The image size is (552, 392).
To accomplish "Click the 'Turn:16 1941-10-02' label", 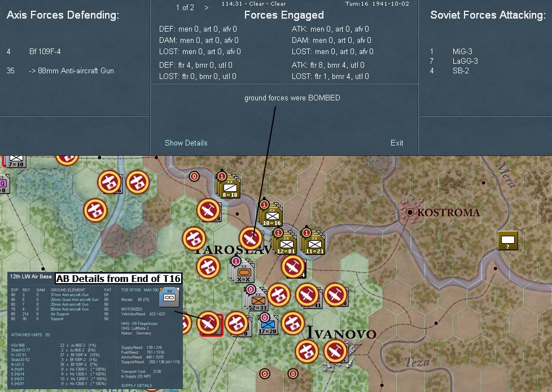I will pos(377,4).
